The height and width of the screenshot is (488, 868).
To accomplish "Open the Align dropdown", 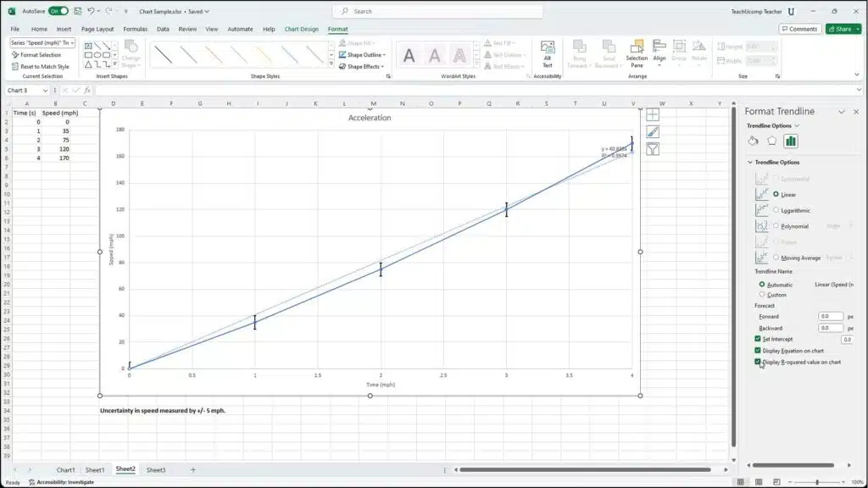I will pos(659,53).
